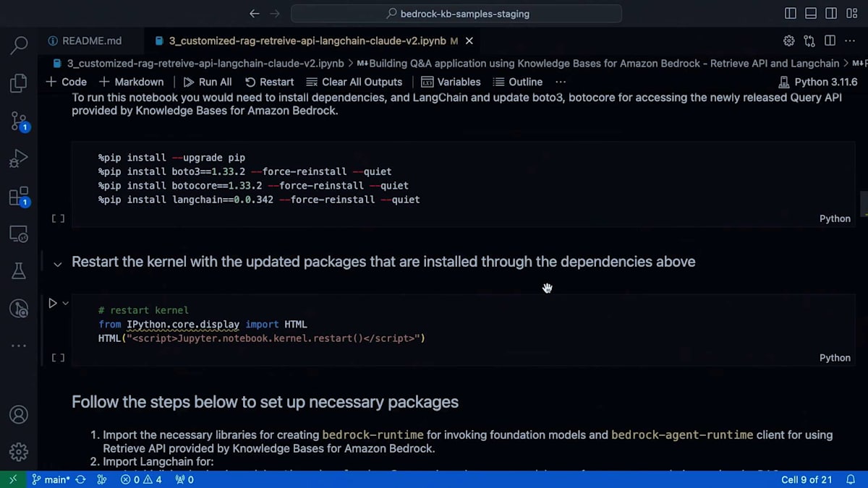
Task: Switch to the README.md tab
Action: [84, 40]
